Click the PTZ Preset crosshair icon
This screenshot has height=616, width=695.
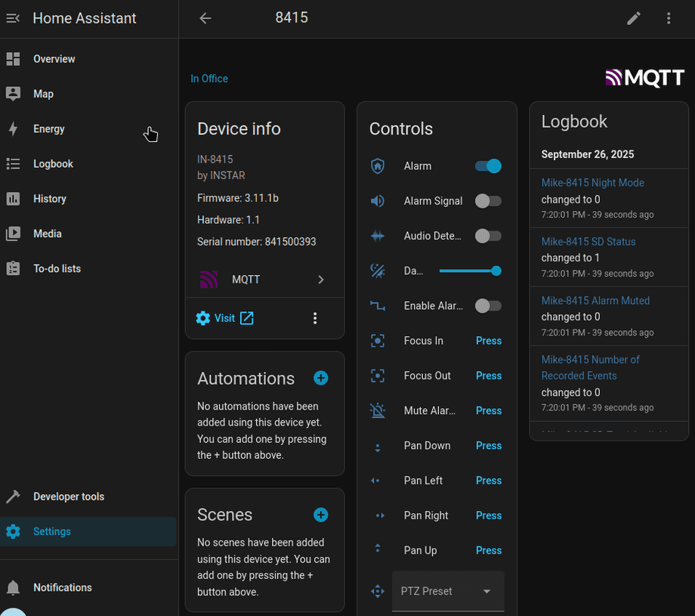(378, 591)
